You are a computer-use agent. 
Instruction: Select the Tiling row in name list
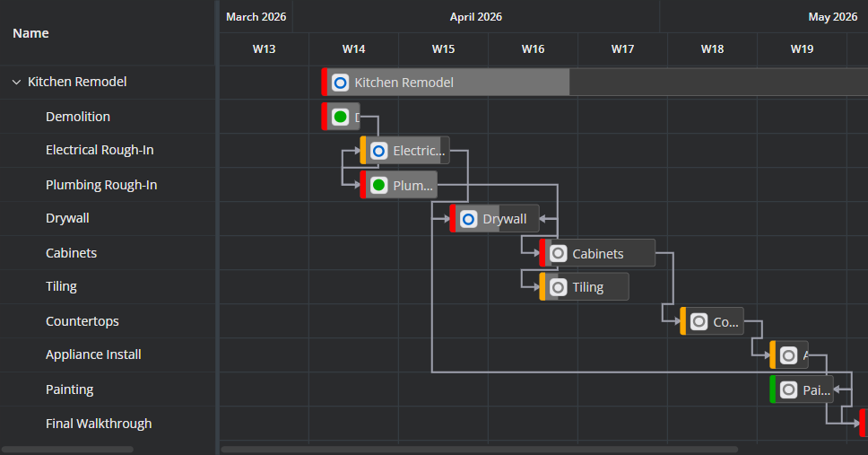pyautogui.click(x=108, y=286)
